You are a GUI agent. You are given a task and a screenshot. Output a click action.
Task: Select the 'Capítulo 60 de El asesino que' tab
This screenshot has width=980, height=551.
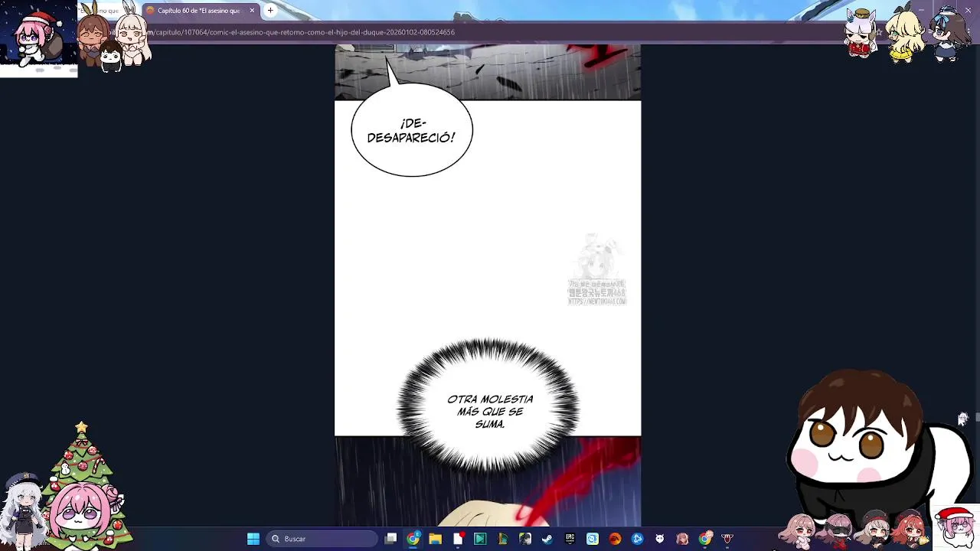click(x=201, y=11)
